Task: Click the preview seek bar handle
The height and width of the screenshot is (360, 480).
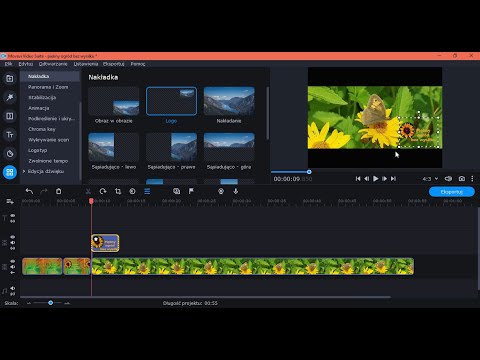Action: [309, 172]
